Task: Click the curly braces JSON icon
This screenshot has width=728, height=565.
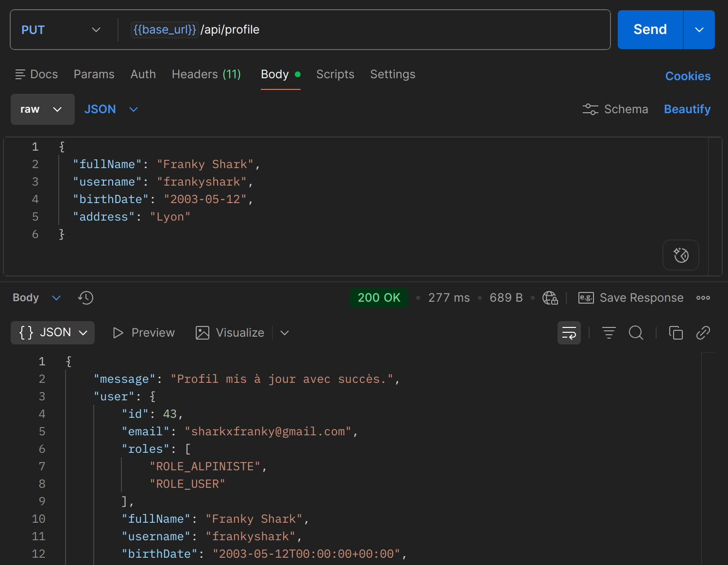Action: pyautogui.click(x=26, y=332)
